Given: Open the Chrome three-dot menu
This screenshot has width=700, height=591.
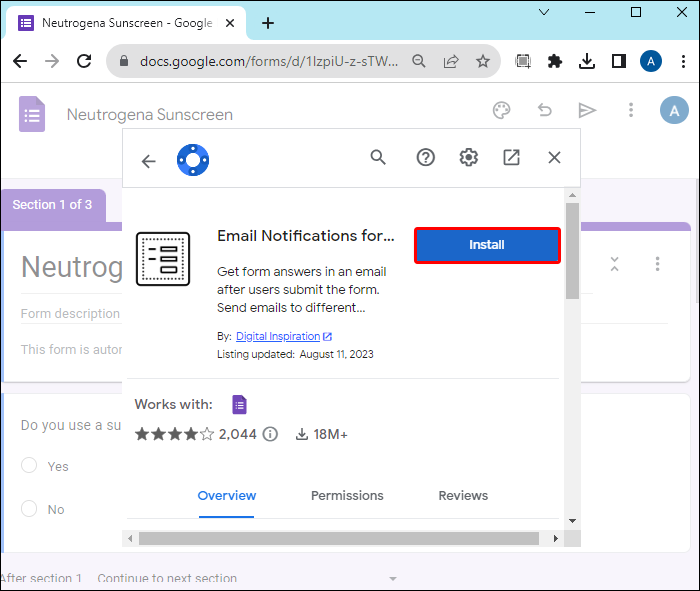Looking at the screenshot, I should (x=683, y=61).
